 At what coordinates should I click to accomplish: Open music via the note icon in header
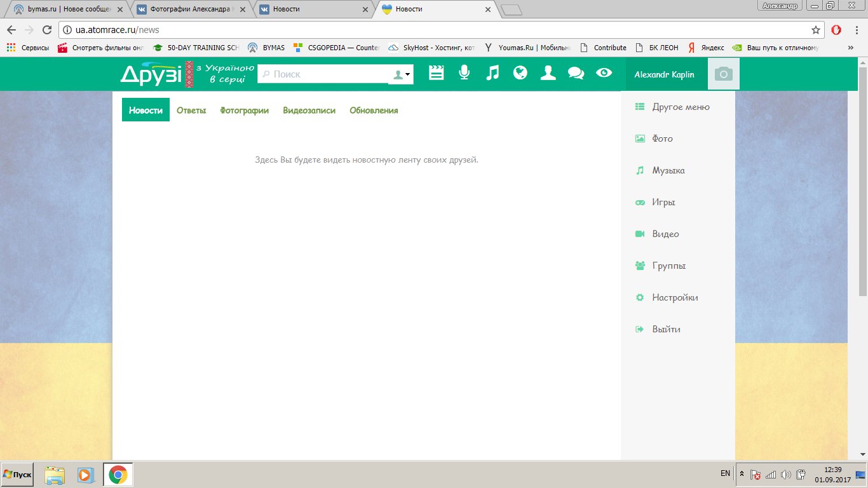[x=492, y=73]
